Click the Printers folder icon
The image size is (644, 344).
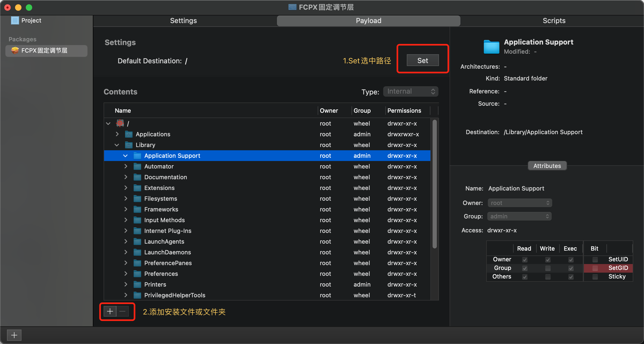(137, 284)
